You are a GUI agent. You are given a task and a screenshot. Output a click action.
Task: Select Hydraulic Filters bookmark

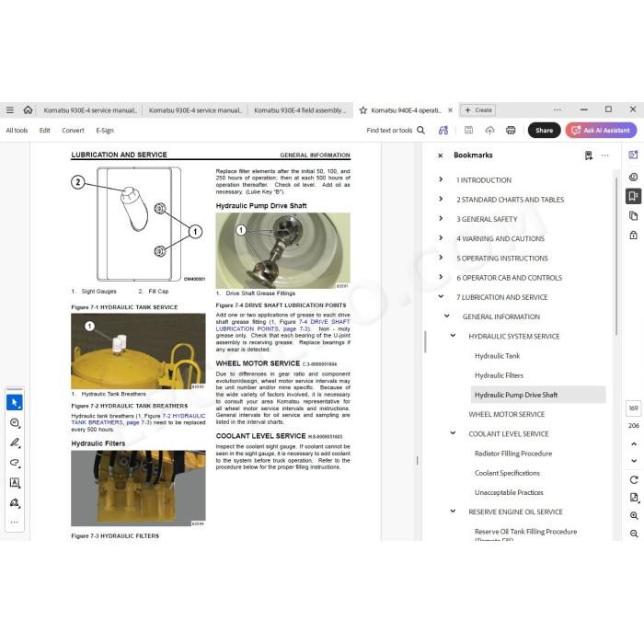pos(499,375)
